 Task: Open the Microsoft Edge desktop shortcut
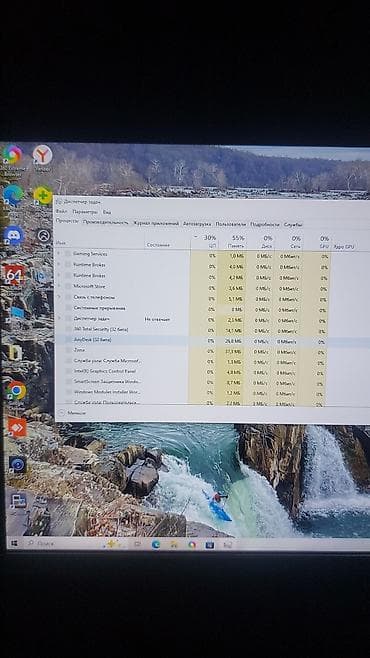[13, 195]
